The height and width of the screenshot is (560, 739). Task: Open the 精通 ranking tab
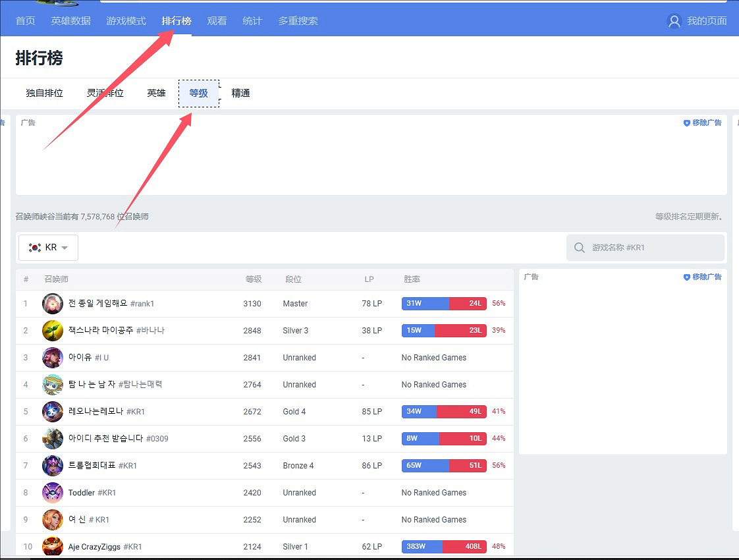(x=240, y=94)
